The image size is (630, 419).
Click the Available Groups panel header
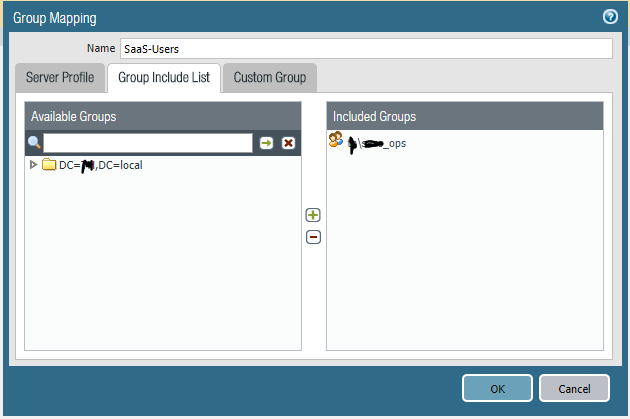point(163,116)
